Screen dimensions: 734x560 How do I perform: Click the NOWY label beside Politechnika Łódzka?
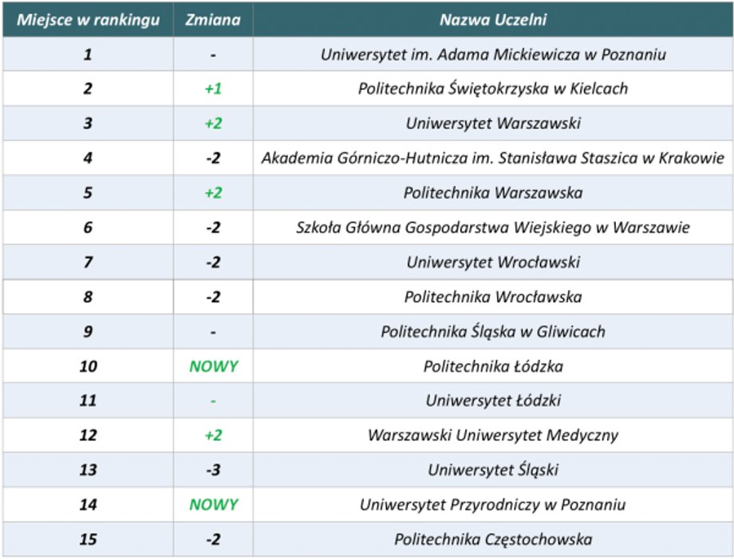click(x=214, y=366)
